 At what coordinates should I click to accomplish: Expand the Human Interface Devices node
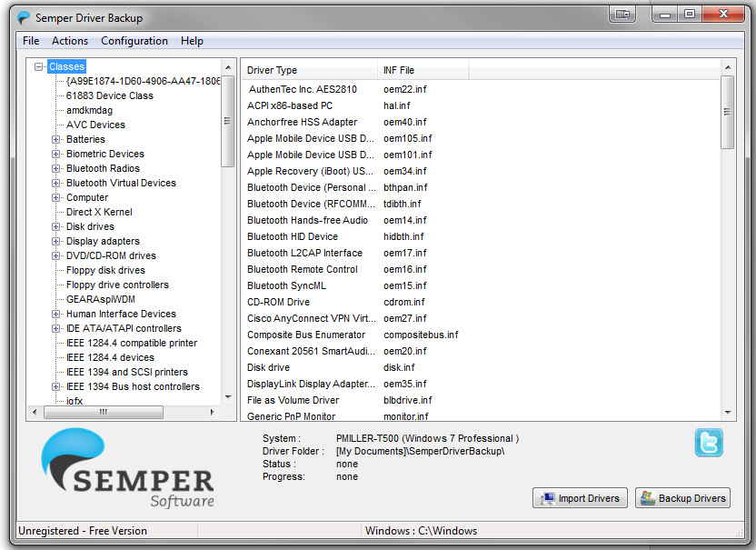pyautogui.click(x=56, y=314)
